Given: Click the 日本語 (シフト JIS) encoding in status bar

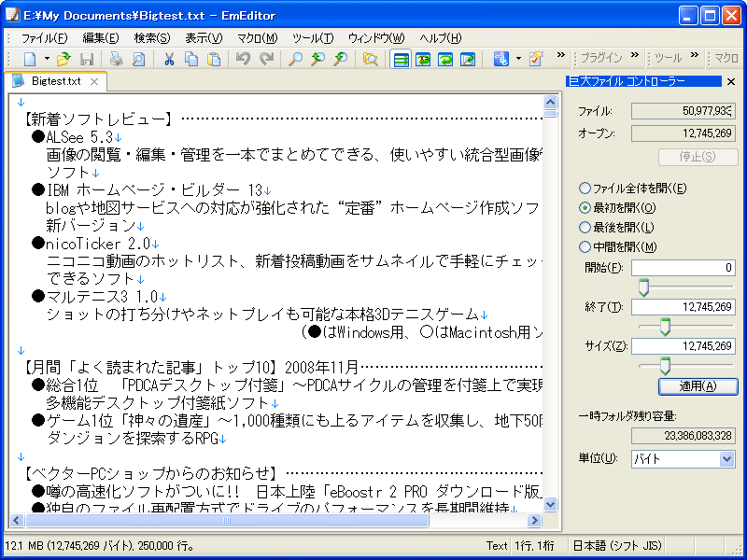Looking at the screenshot, I should 617,546.
